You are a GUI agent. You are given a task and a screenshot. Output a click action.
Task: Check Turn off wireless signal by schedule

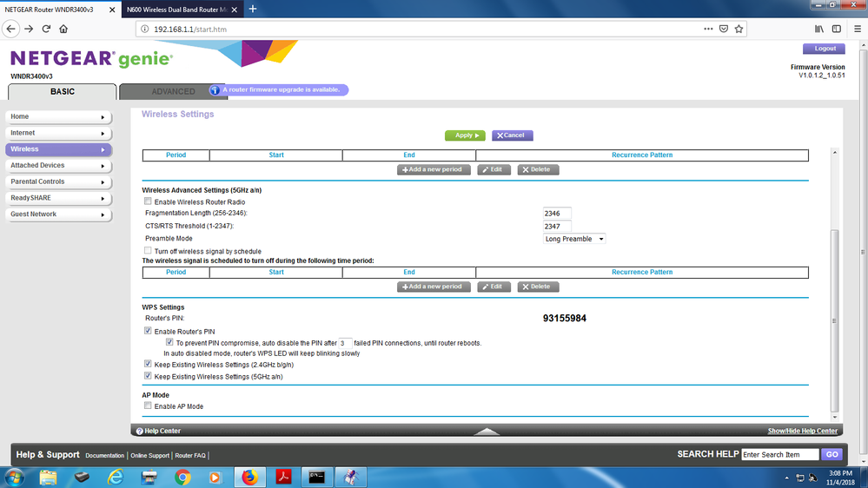tap(148, 251)
